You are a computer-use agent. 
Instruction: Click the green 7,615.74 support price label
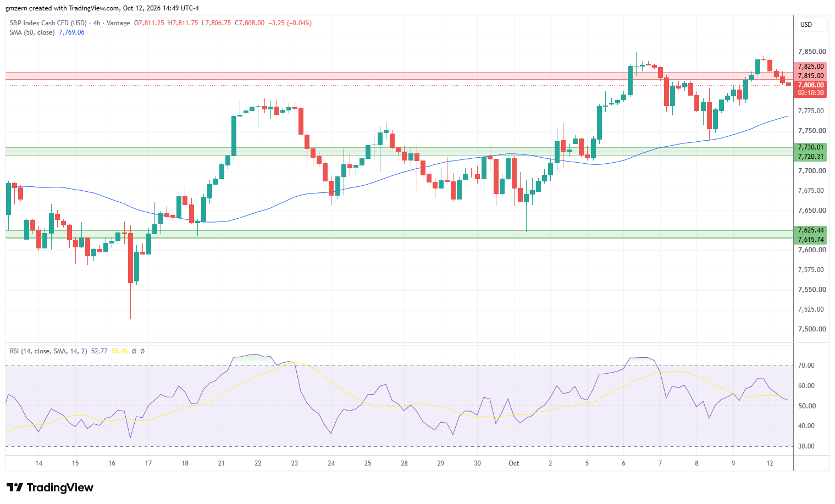[811, 240]
